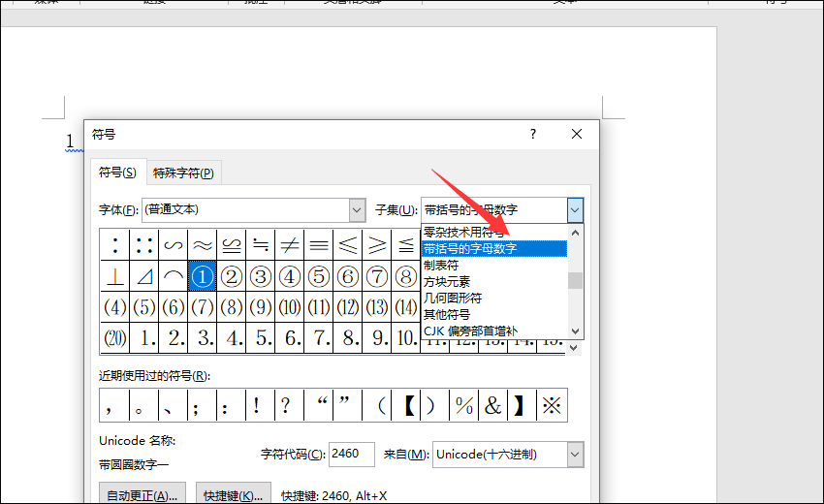Select the ≒ approximately equal image symbol
This screenshot has width=824, height=504.
pyautogui.click(x=261, y=245)
